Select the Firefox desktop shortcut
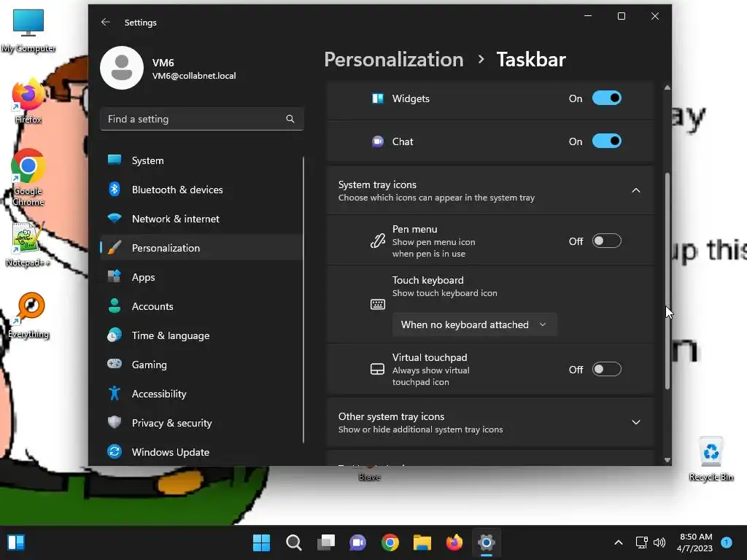747x560 pixels. pos(28,102)
